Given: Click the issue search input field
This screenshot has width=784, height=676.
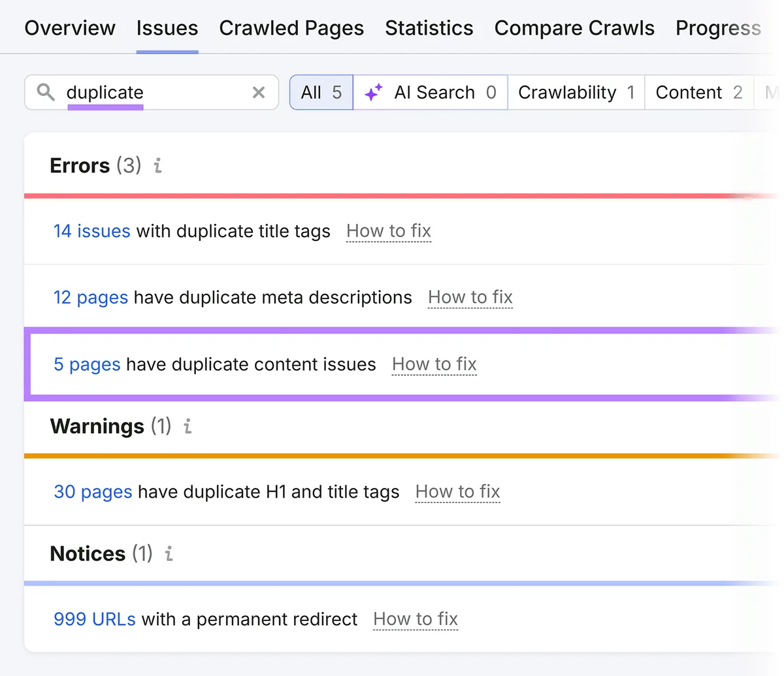Looking at the screenshot, I should point(152,92).
